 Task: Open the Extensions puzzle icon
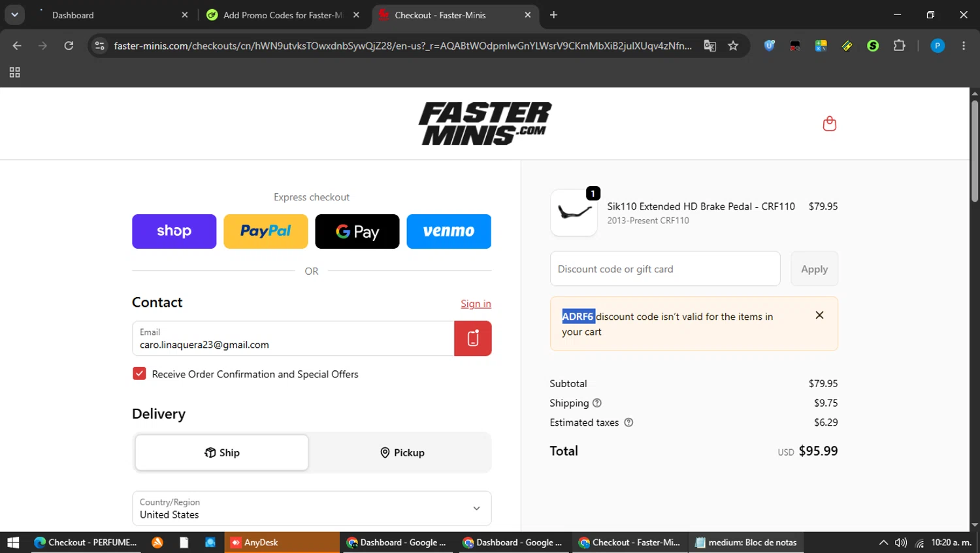(899, 46)
